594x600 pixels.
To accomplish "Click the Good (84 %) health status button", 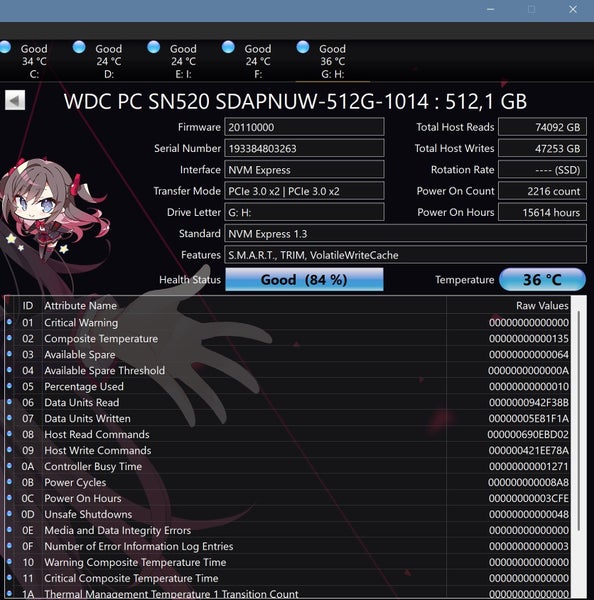I will tap(304, 280).
